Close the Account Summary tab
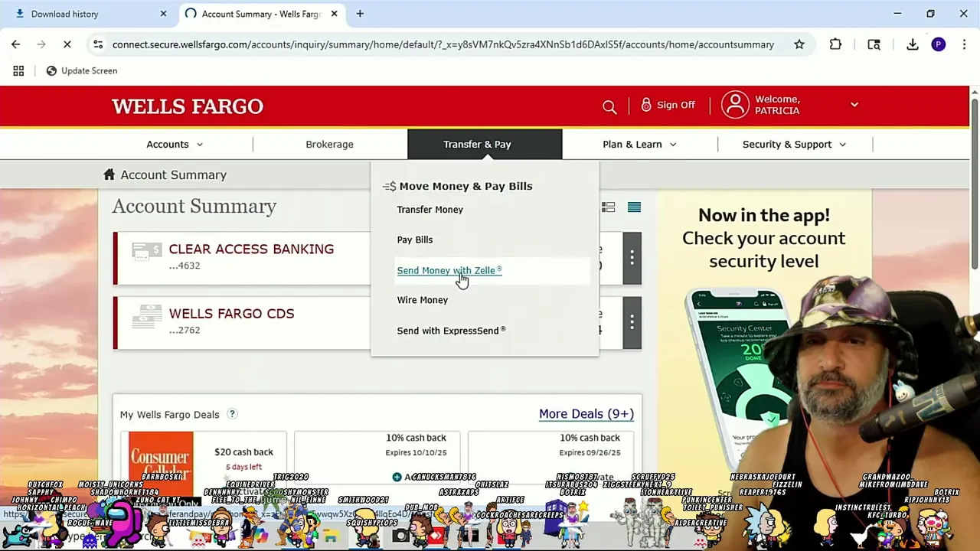 pyautogui.click(x=334, y=14)
